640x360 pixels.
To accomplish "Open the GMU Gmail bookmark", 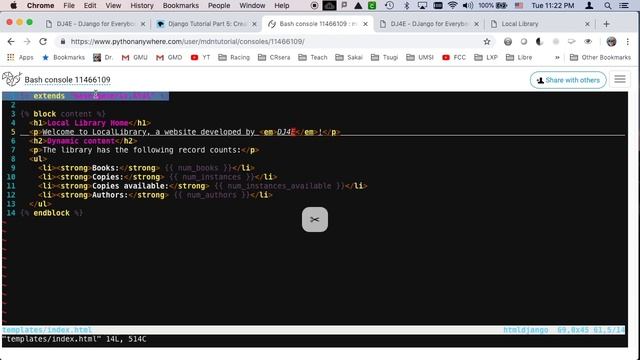I will pyautogui.click(x=135, y=58).
